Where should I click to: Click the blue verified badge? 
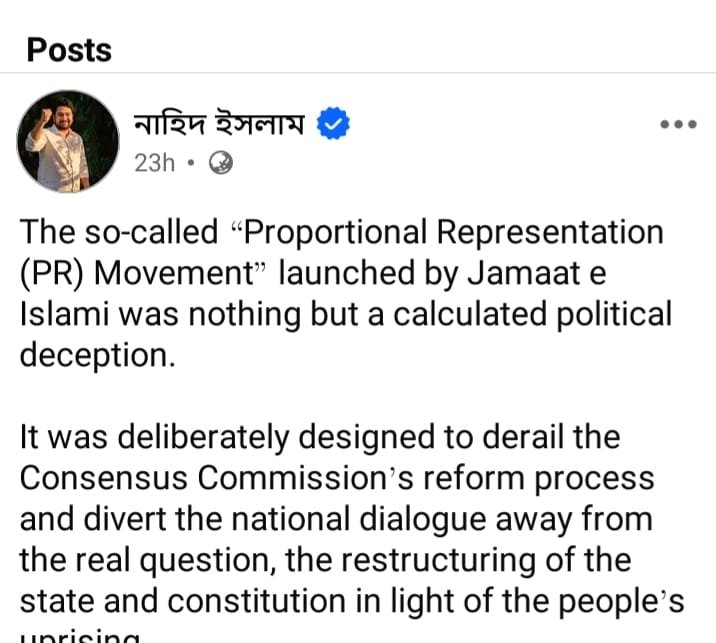tap(332, 125)
